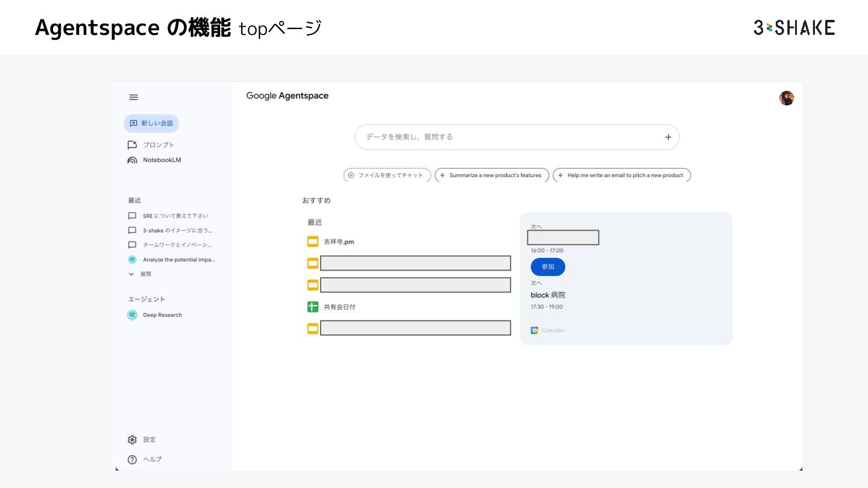
Task: Open the hamburger menu in sidebar
Action: [134, 97]
